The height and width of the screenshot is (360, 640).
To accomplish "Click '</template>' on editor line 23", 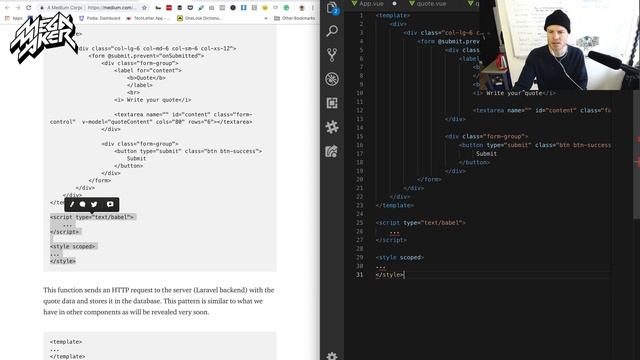I will (x=395, y=205).
